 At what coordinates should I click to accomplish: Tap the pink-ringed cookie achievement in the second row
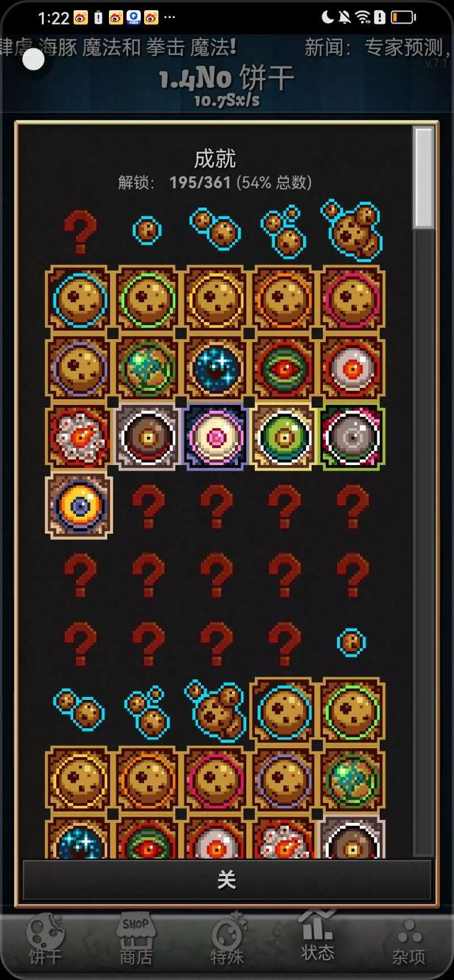coord(352,299)
